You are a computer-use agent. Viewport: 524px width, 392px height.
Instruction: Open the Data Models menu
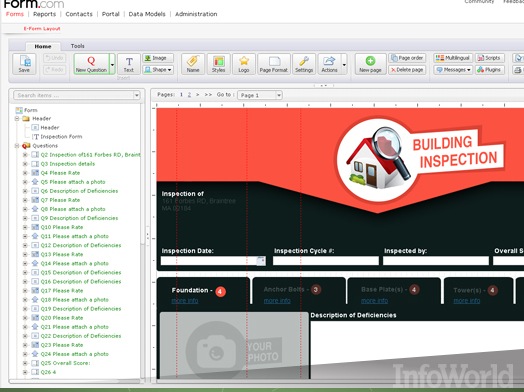(147, 14)
